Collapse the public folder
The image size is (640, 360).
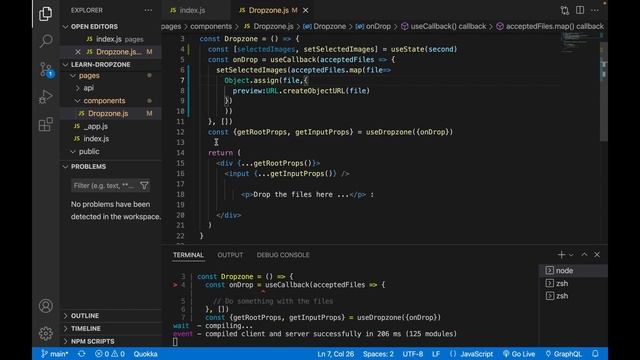click(x=111, y=151)
